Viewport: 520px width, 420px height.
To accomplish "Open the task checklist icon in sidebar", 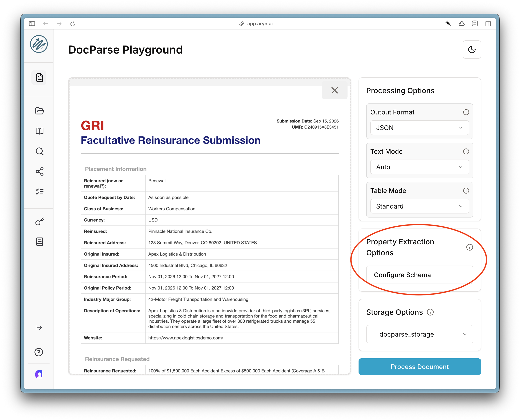I will (x=39, y=192).
